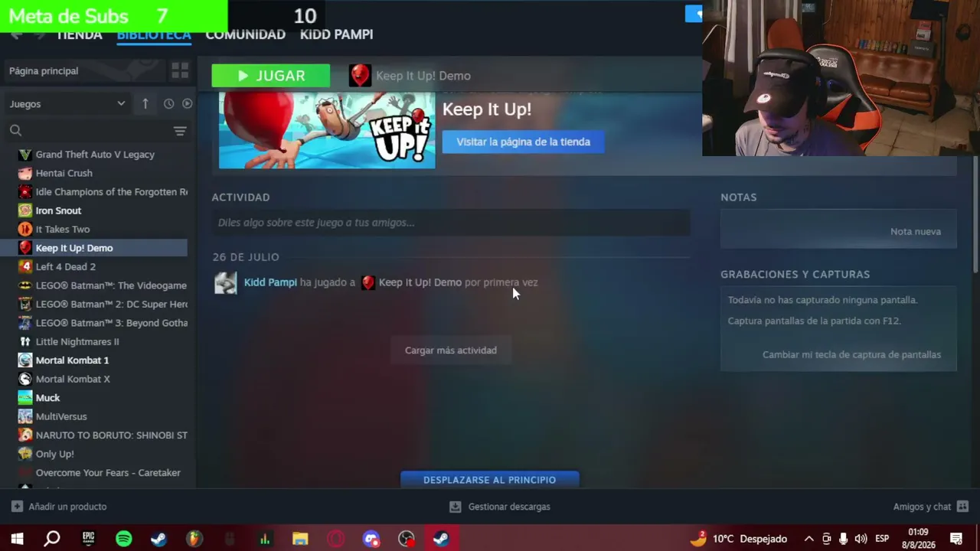The height and width of the screenshot is (551, 980).
Task: Click DESPLAZARSE AL PRINCIPIO button
Action: (490, 480)
